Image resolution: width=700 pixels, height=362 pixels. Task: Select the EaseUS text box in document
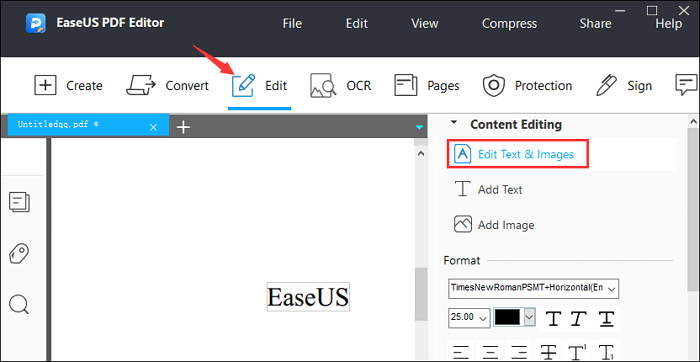pos(308,297)
